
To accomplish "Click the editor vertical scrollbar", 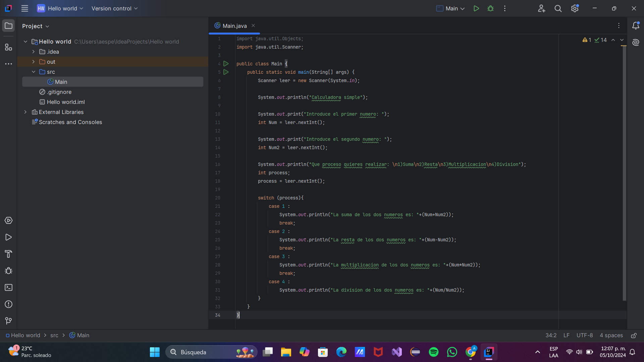I will tap(624, 174).
